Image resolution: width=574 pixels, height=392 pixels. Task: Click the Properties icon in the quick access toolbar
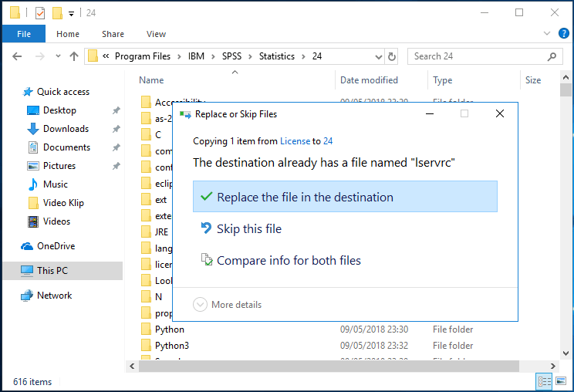pyautogui.click(x=40, y=13)
